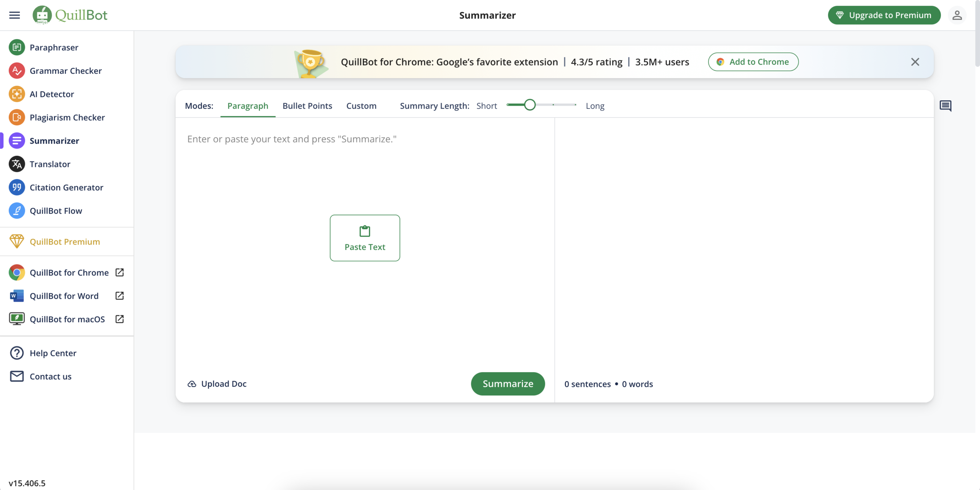Viewport: 980px width, 490px height.
Task: Open Translator from the sidebar
Action: pyautogui.click(x=50, y=164)
